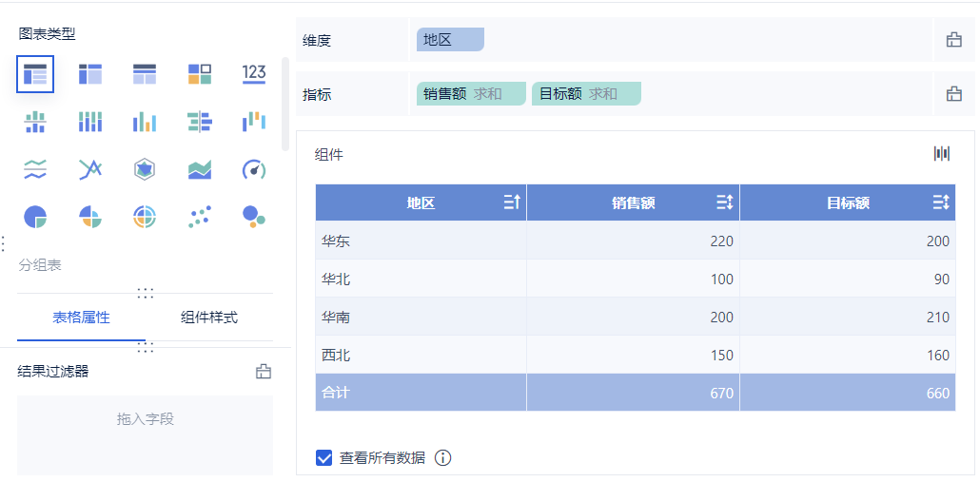Click the 销售额 求和 indicator field
980x482 pixels.
[471, 94]
